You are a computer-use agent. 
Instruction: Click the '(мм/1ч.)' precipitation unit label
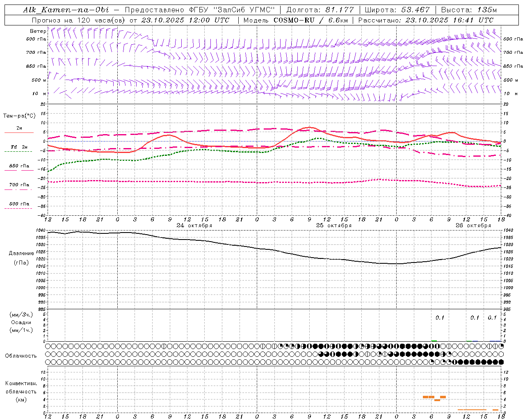pos(21,330)
